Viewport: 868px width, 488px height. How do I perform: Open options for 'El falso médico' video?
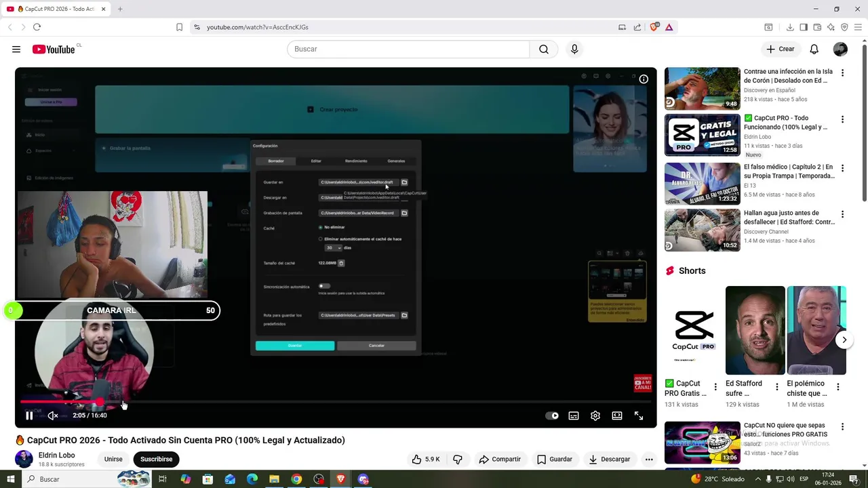coord(842,168)
